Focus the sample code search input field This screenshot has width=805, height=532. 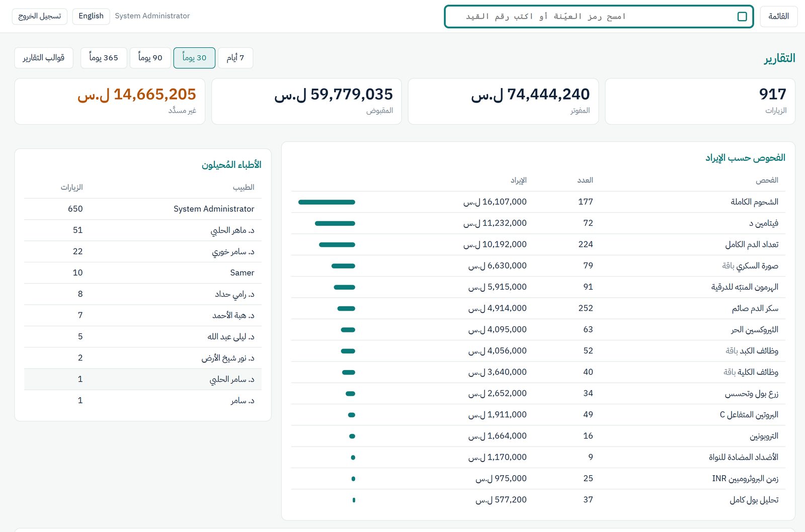[x=599, y=17]
